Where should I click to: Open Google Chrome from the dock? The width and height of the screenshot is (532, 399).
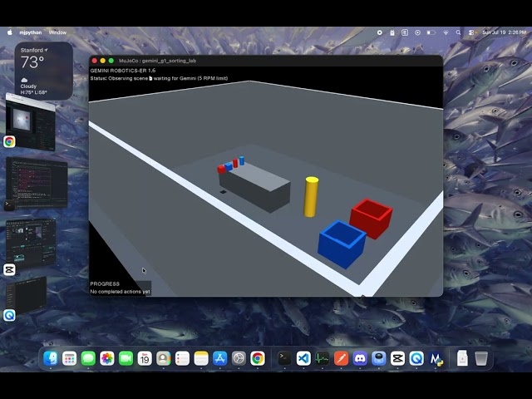click(x=258, y=358)
